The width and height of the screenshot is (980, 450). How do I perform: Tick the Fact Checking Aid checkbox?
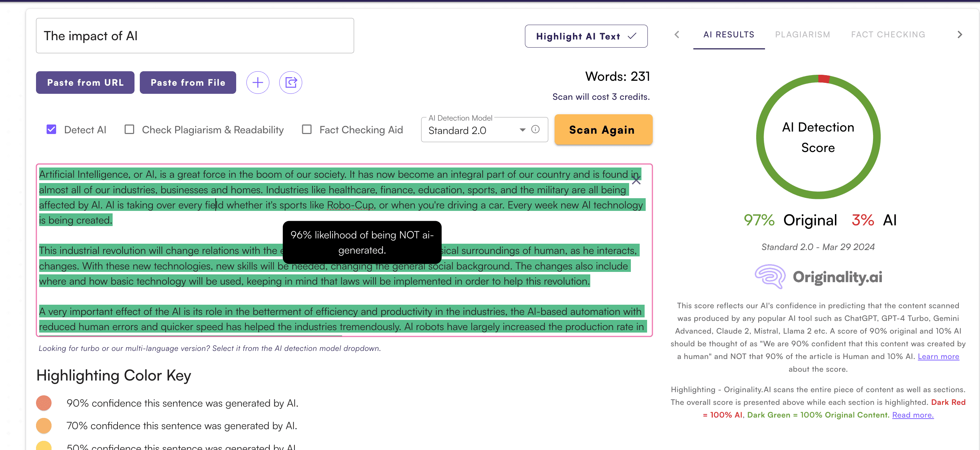(307, 129)
